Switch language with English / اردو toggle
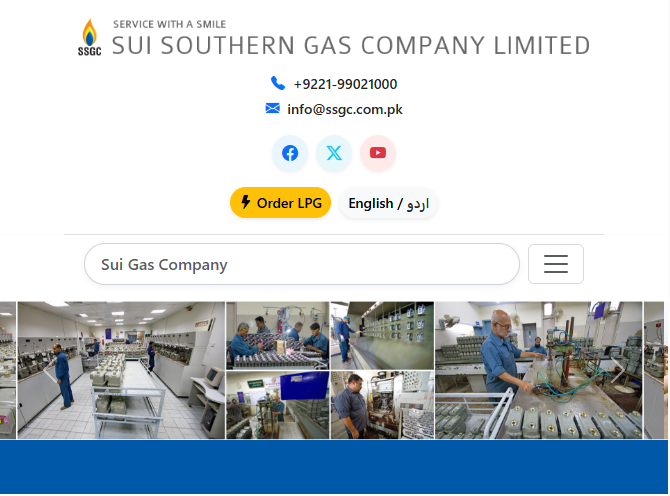This screenshot has width=670, height=496. tap(388, 203)
